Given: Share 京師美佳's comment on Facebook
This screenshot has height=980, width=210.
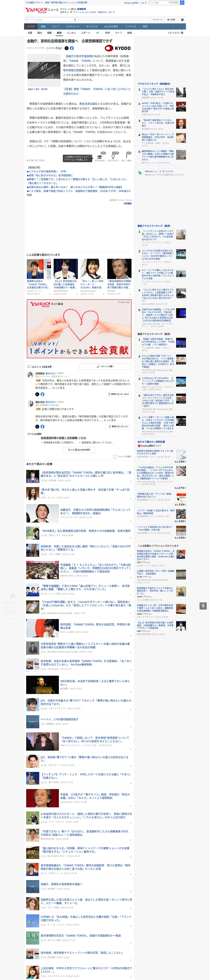Looking at the screenshot, I should coord(42,394).
